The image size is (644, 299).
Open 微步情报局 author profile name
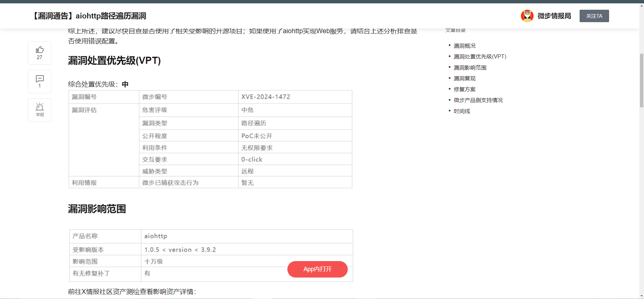[x=554, y=16]
